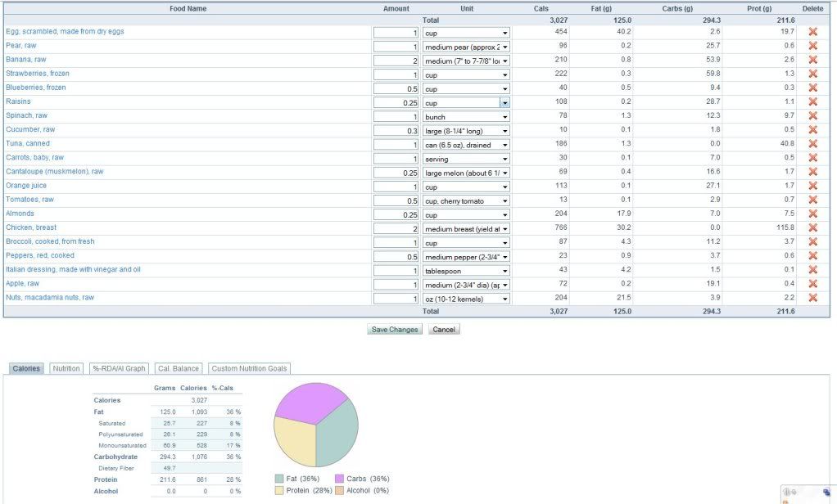Viewport: 837px width, 504px height.
Task: Change the Tuna, canned unit selector
Action: pyautogui.click(x=466, y=145)
